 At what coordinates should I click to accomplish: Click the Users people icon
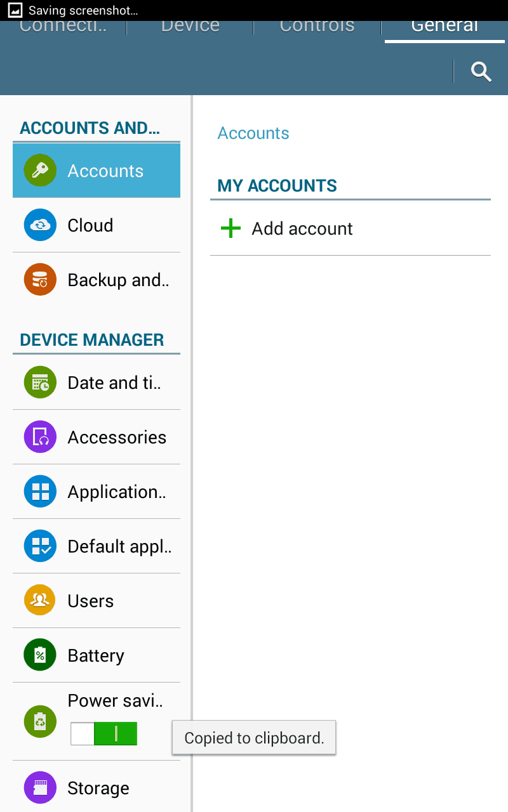point(40,601)
